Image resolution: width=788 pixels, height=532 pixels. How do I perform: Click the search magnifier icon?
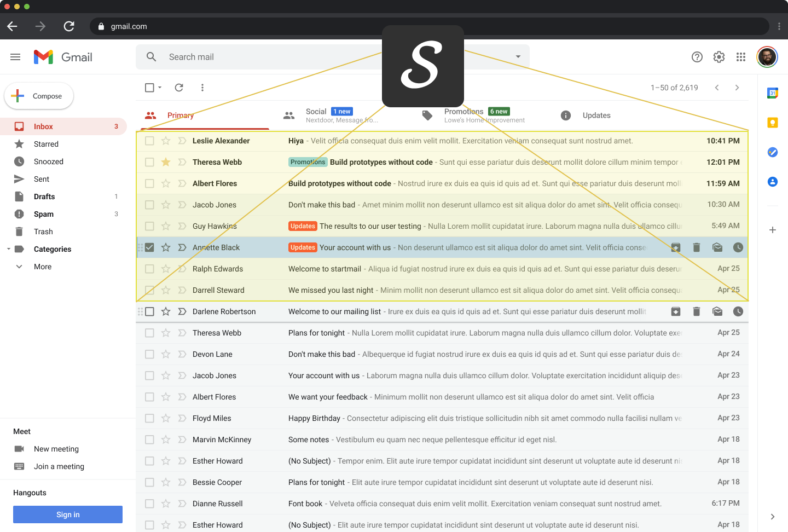[152, 57]
